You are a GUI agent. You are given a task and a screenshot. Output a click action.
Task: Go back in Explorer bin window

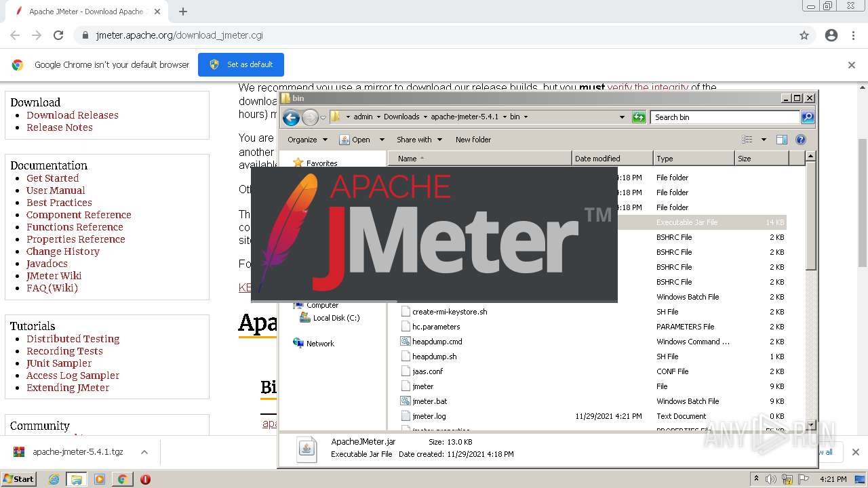click(291, 117)
